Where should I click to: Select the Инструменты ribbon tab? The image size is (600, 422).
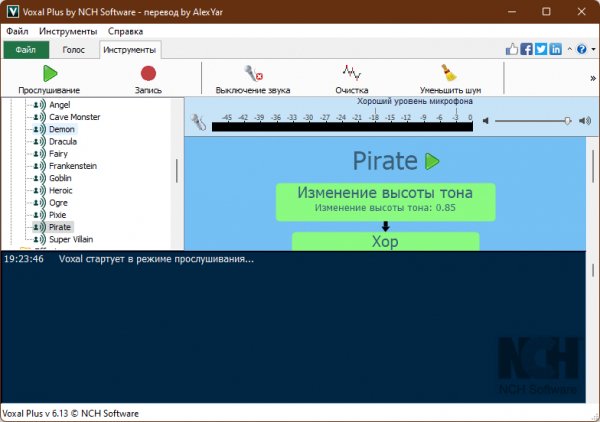point(130,50)
